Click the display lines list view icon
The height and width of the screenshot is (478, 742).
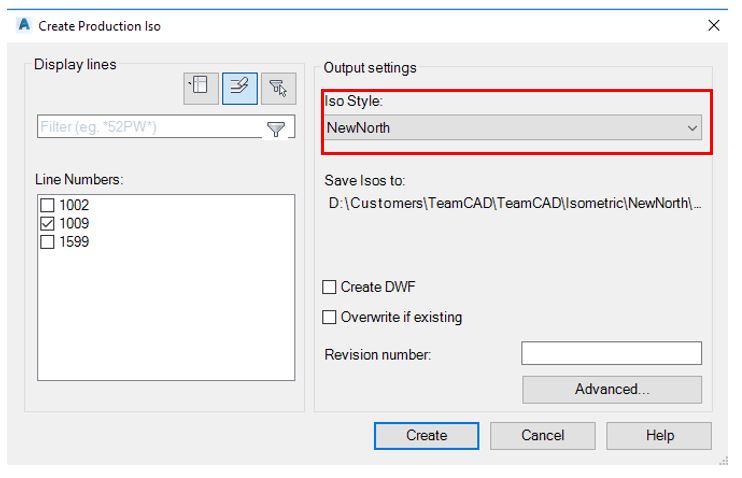[x=201, y=88]
